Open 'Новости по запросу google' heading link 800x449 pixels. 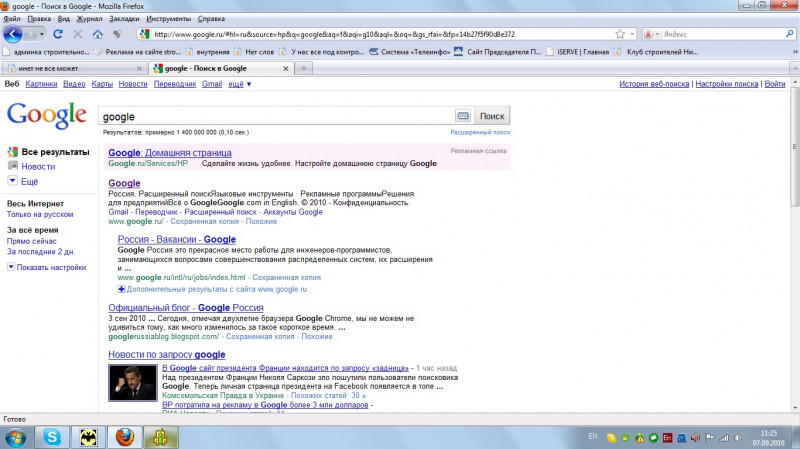167,355
